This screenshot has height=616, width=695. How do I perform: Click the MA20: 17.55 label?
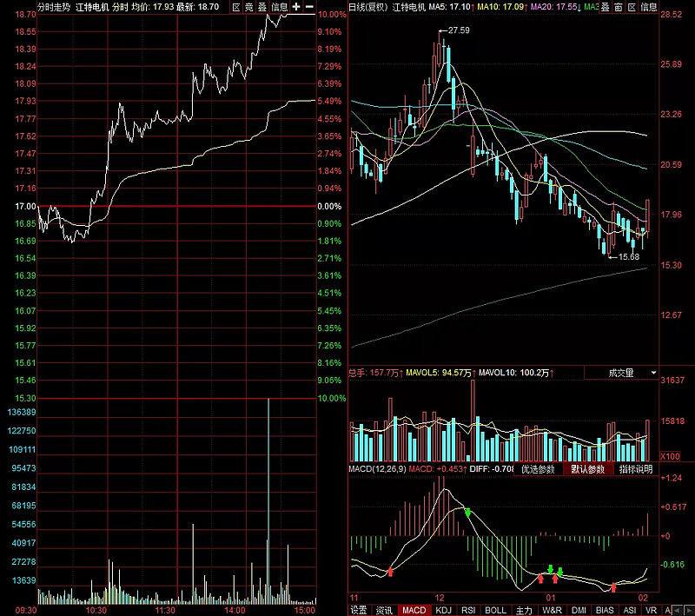tap(556, 7)
